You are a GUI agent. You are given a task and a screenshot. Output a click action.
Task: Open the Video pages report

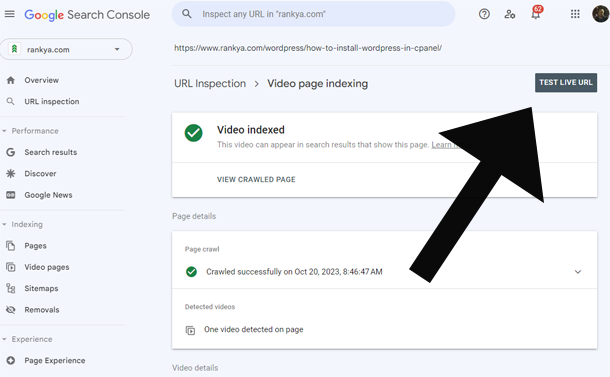coord(47,267)
